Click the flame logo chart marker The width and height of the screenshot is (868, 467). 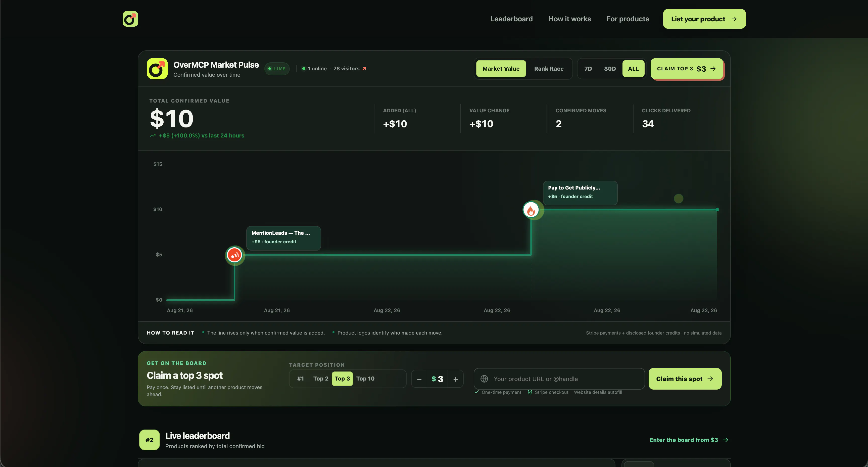(x=531, y=210)
